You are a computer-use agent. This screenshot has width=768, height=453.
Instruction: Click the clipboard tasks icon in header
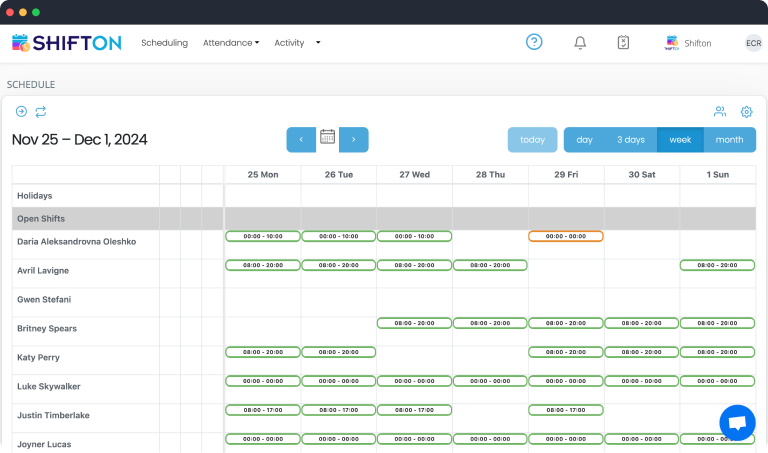[x=623, y=43]
